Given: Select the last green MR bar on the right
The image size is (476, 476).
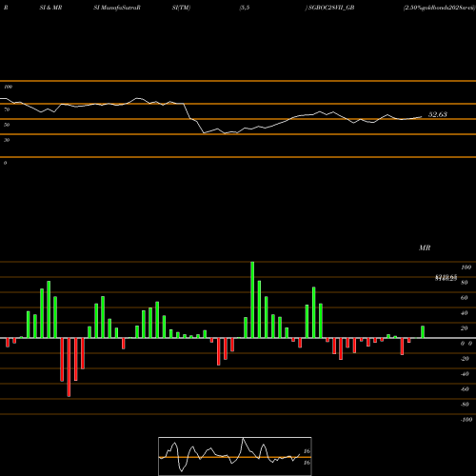Looking at the screenshot, I should (x=423, y=332).
